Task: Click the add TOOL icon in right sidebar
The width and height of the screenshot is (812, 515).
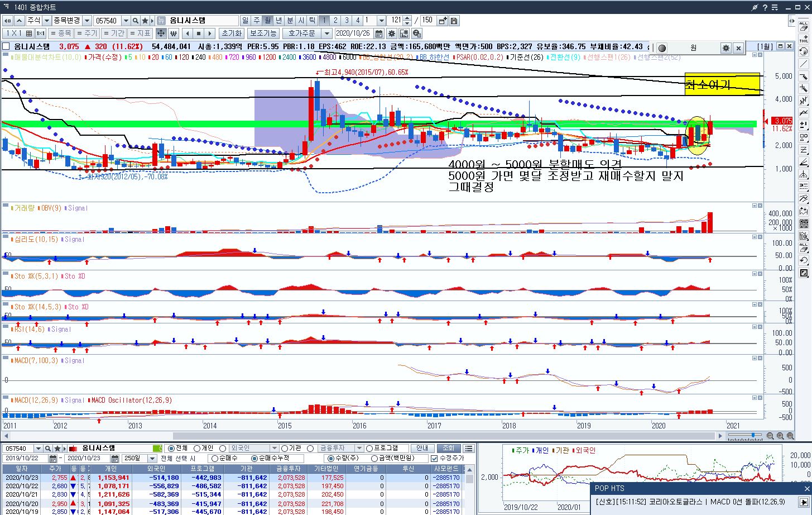Action: pos(804,39)
